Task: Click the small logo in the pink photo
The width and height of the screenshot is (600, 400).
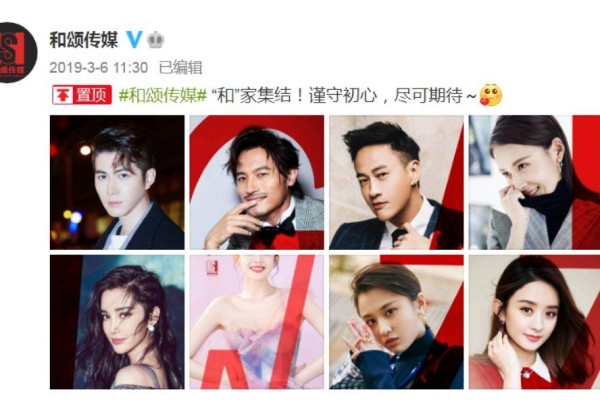Action: [212, 267]
